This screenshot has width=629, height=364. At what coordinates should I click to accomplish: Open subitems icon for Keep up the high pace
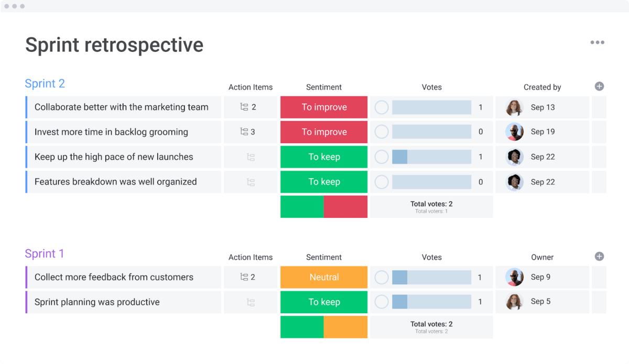pyautogui.click(x=251, y=157)
